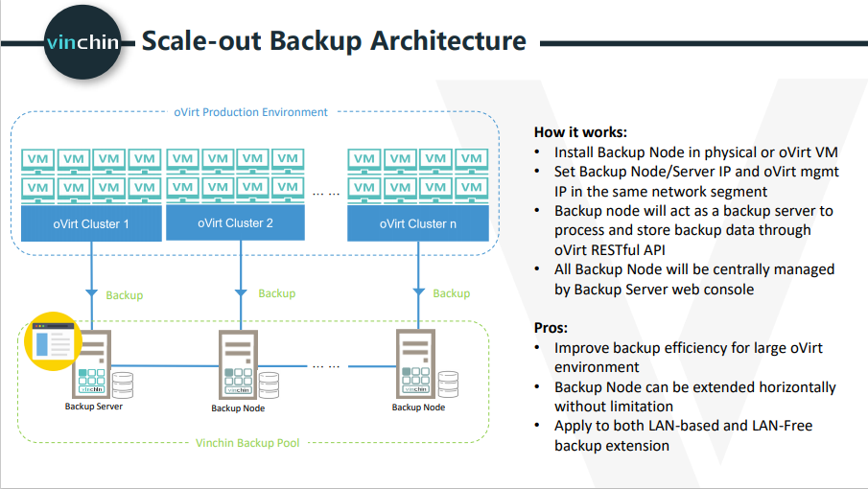Click 'Backup Node can be extended horizontally' text
The width and height of the screenshot is (868, 489).
click(x=694, y=397)
